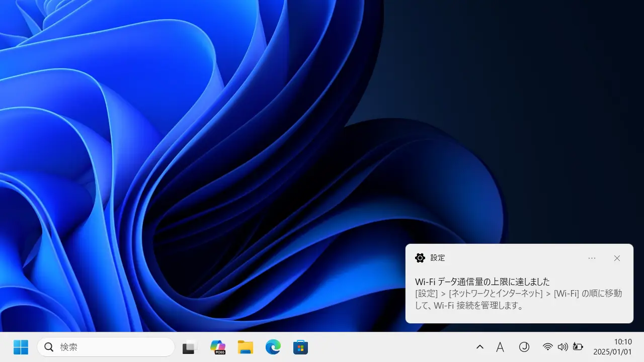Viewport: 644px width, 362px height.
Task: Launch Microsoft Edge browser
Action: click(x=273, y=346)
